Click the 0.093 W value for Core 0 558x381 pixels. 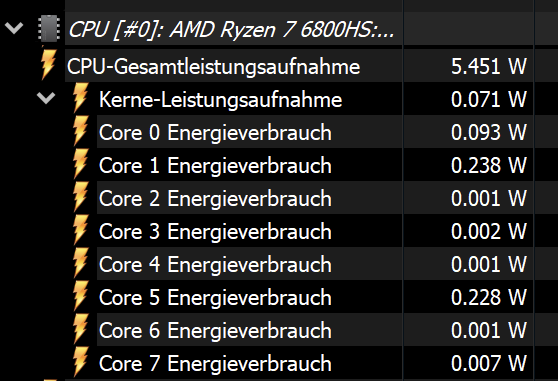489,132
